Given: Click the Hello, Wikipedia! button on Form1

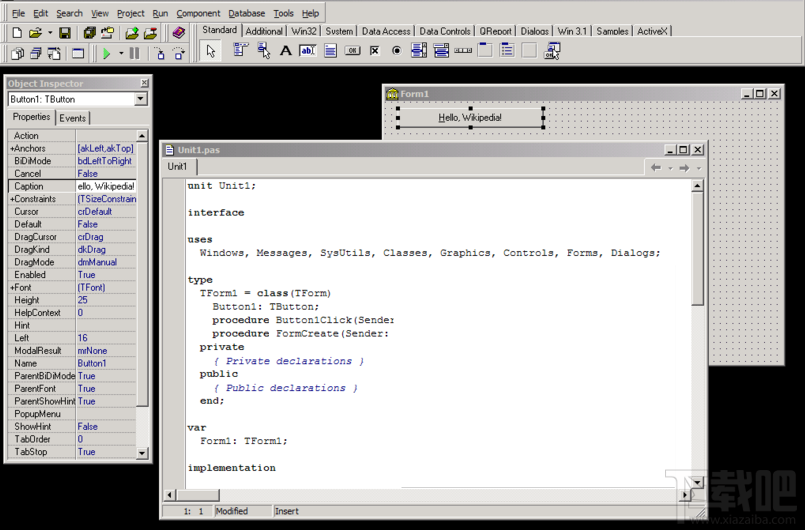Looking at the screenshot, I should click(x=470, y=118).
